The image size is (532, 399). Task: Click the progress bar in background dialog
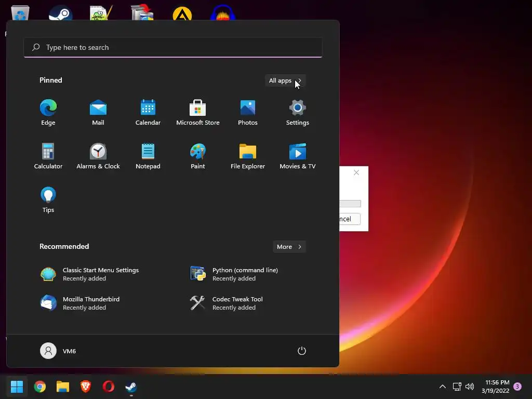coord(350,204)
